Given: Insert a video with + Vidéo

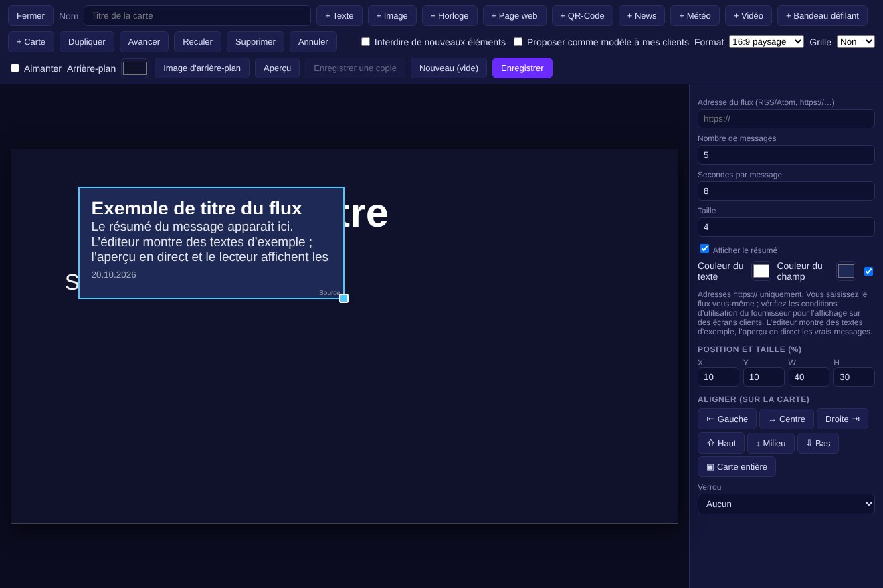Looking at the screenshot, I should point(749,15).
